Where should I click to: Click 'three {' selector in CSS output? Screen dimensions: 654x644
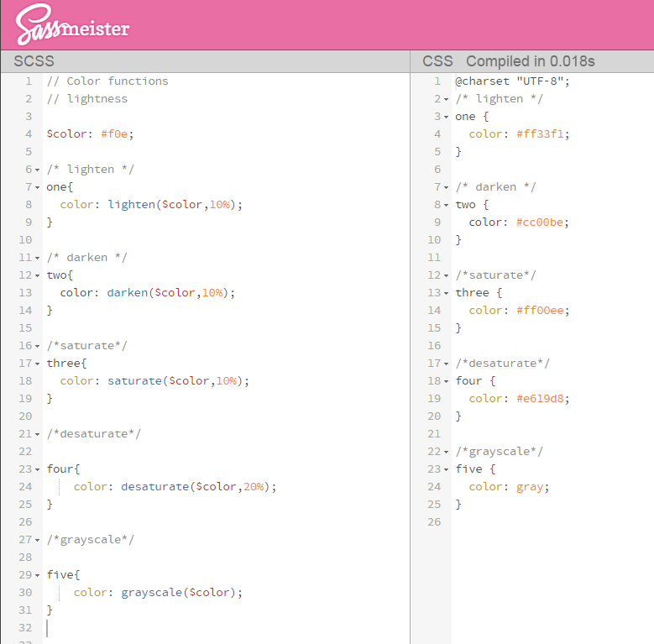(479, 293)
